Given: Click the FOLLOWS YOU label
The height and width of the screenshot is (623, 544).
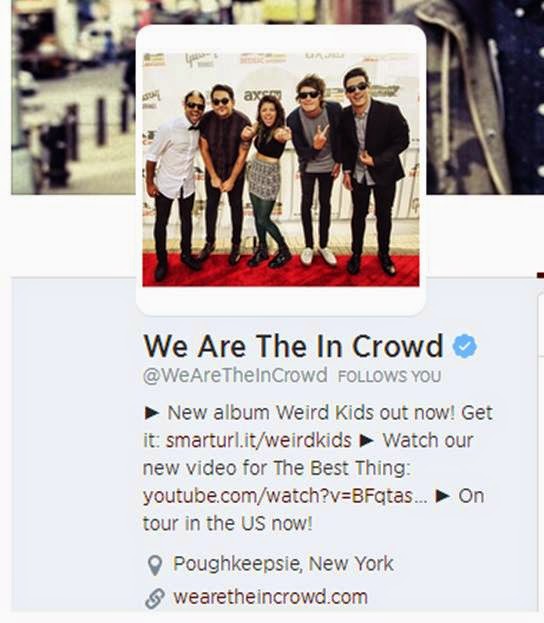Looking at the screenshot, I should pos(389,376).
